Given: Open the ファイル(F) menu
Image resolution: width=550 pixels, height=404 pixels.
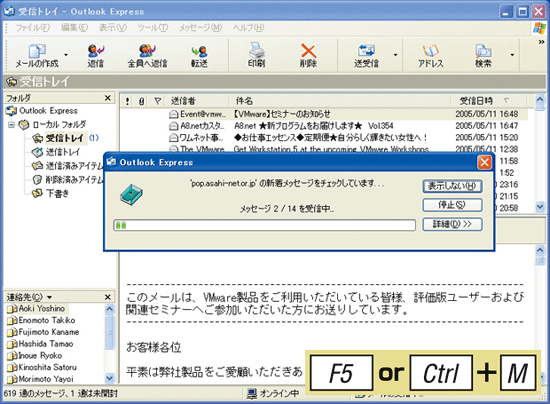Looking at the screenshot, I should click(x=33, y=28).
